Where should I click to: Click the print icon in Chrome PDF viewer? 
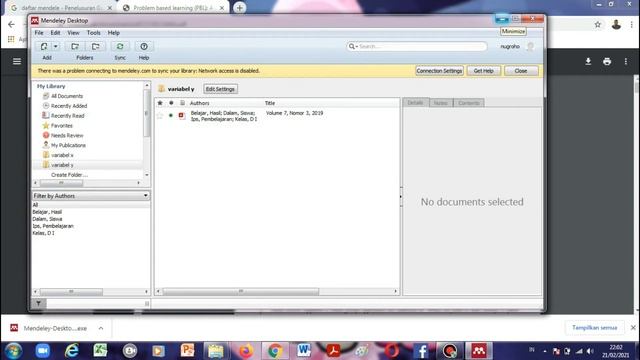[607, 61]
